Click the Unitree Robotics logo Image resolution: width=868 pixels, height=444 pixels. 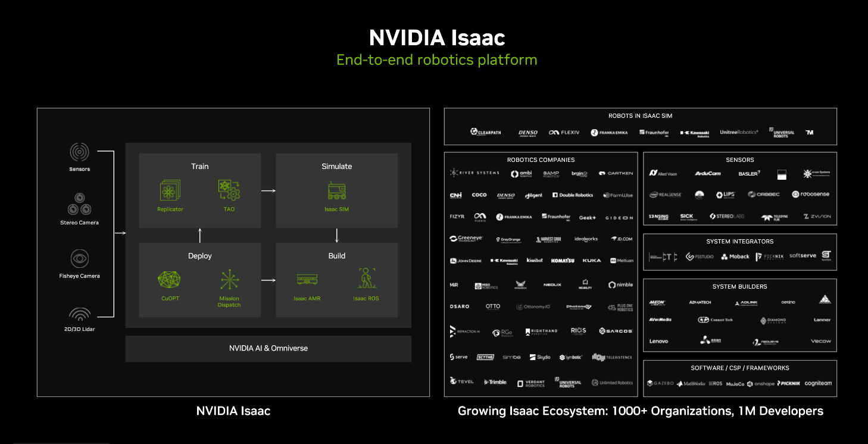click(x=739, y=132)
